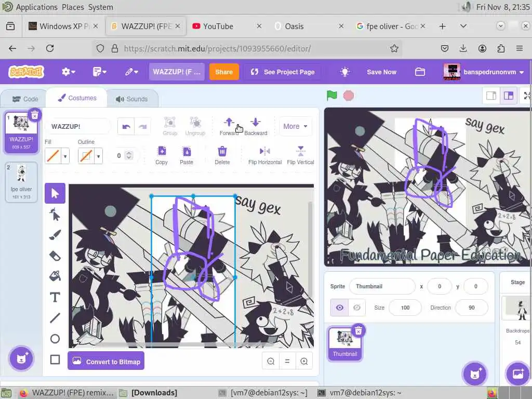
Task: Click Convert to Bitmap
Action: coord(106,361)
